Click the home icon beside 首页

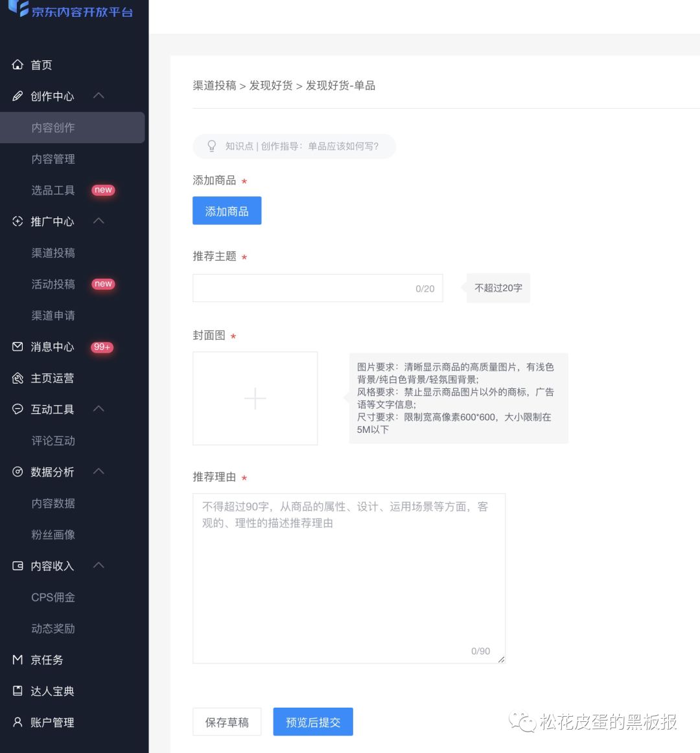coord(17,64)
